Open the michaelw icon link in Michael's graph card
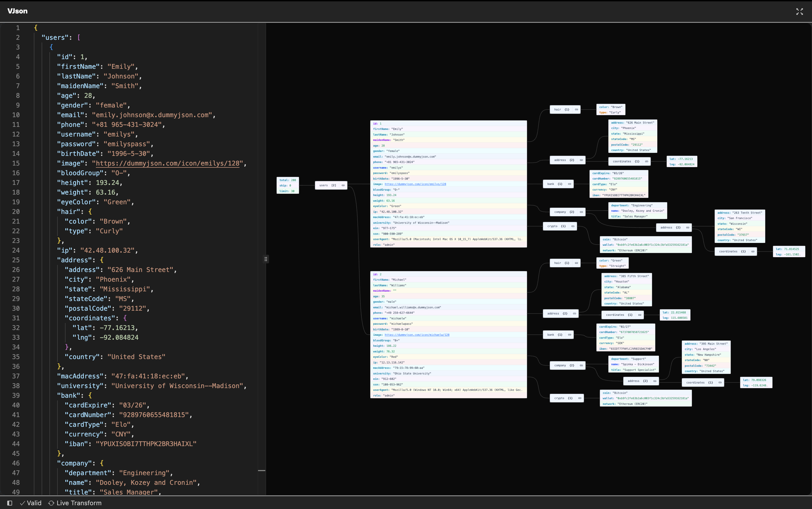Image resolution: width=812 pixels, height=509 pixels. pyautogui.click(x=417, y=335)
